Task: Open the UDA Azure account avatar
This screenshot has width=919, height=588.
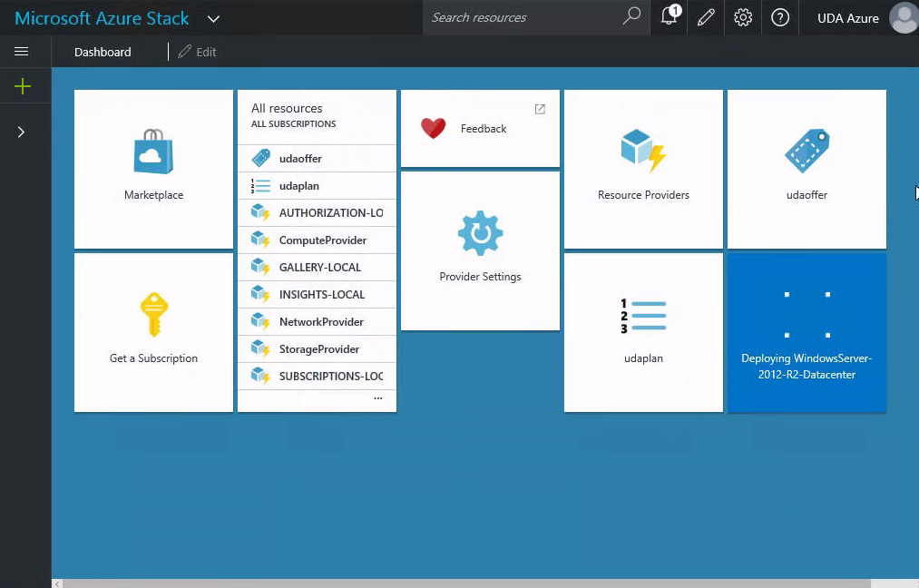Action: [x=903, y=17]
